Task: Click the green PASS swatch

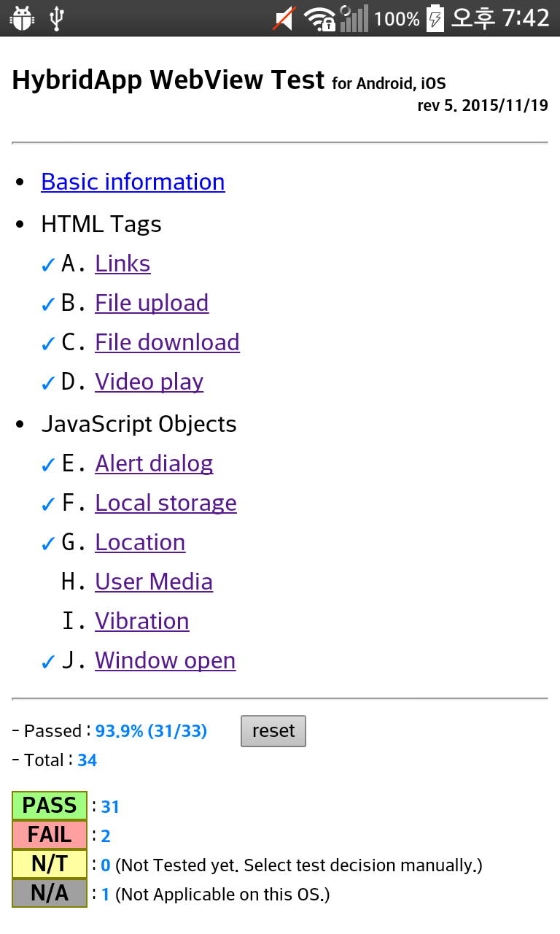Action: coord(49,805)
